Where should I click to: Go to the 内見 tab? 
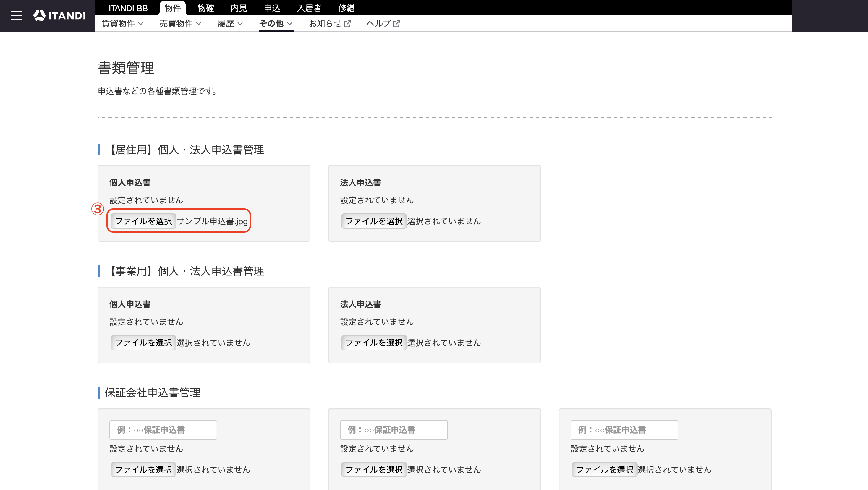[239, 8]
